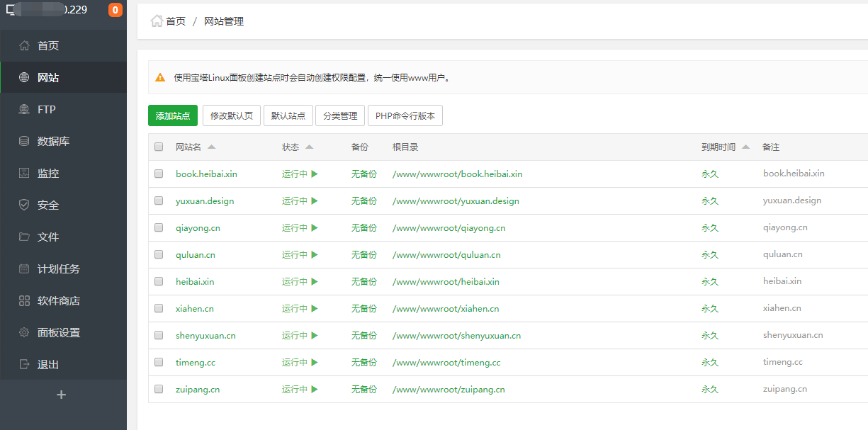Click the 首页 breadcrumb link
This screenshot has height=430, width=868.
(176, 21)
